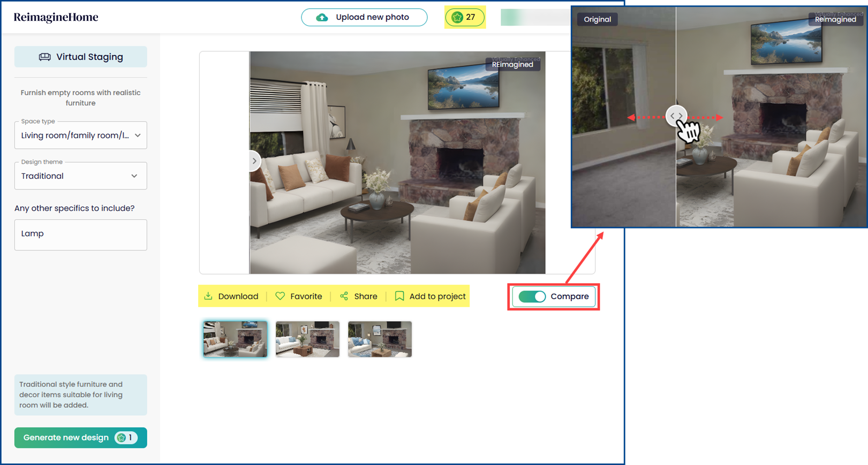Click the Share network icon

[x=344, y=296]
